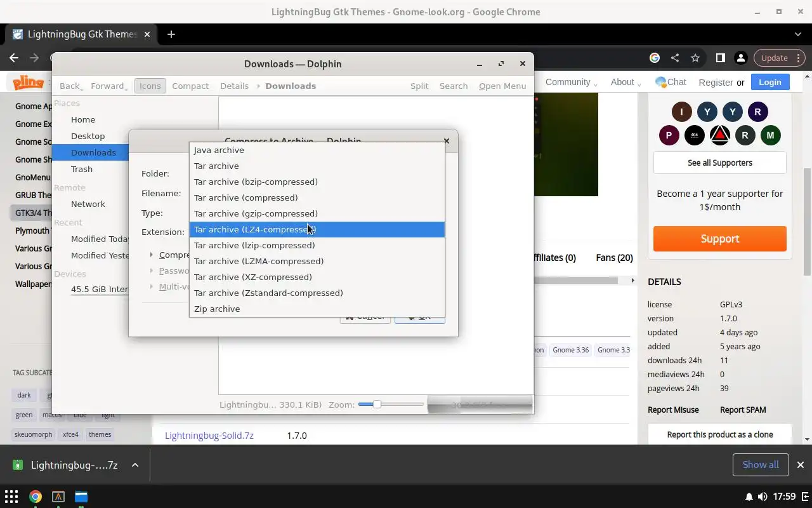
Task: Report this product as a clone
Action: pos(720,434)
